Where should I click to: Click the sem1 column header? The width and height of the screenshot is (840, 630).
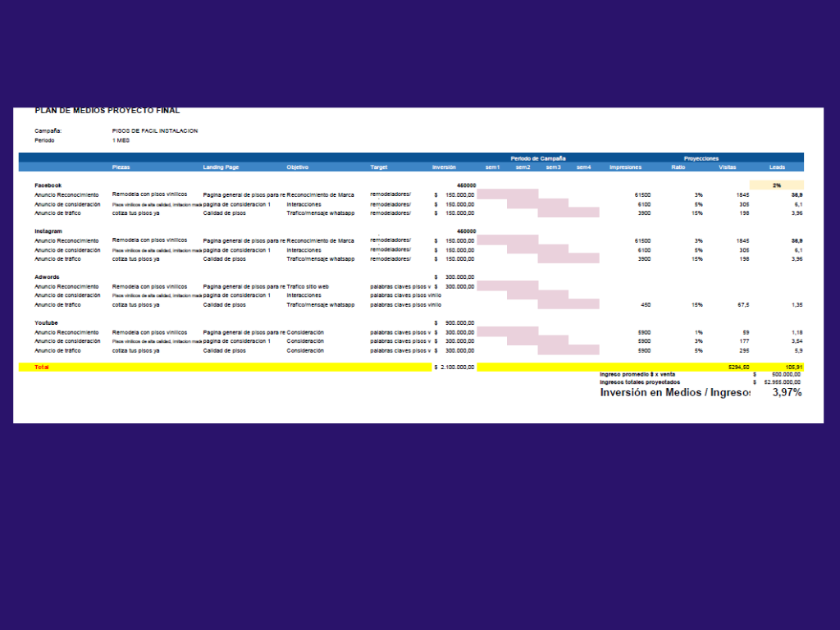coord(492,167)
